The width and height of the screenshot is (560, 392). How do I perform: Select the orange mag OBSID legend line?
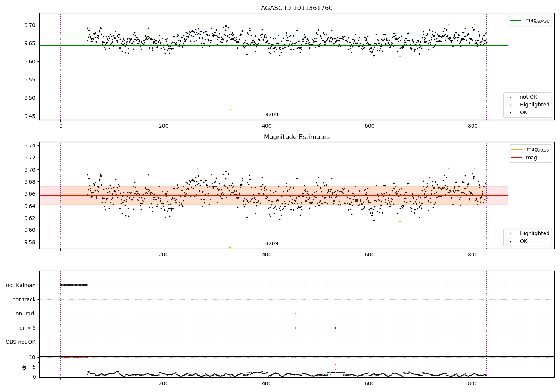pyautogui.click(x=517, y=149)
